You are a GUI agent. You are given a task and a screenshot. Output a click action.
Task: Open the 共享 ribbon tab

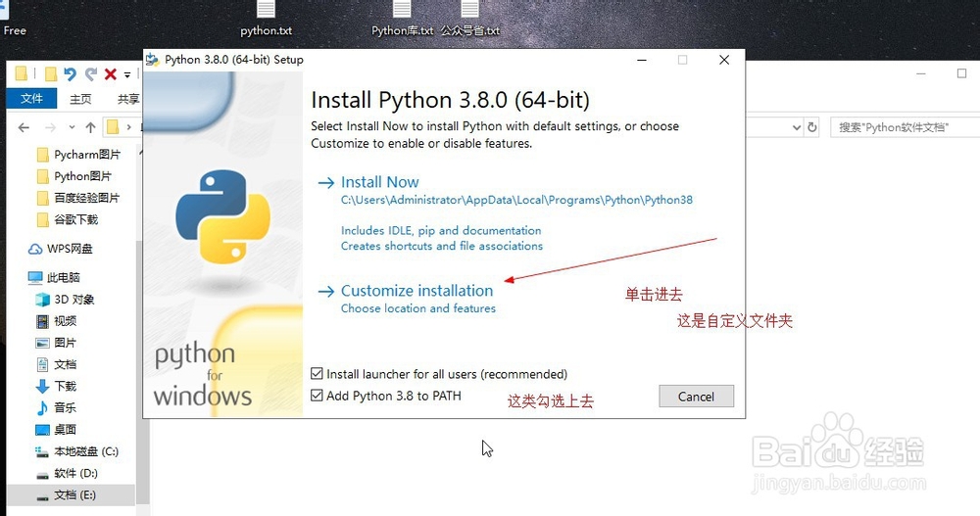pos(128,99)
